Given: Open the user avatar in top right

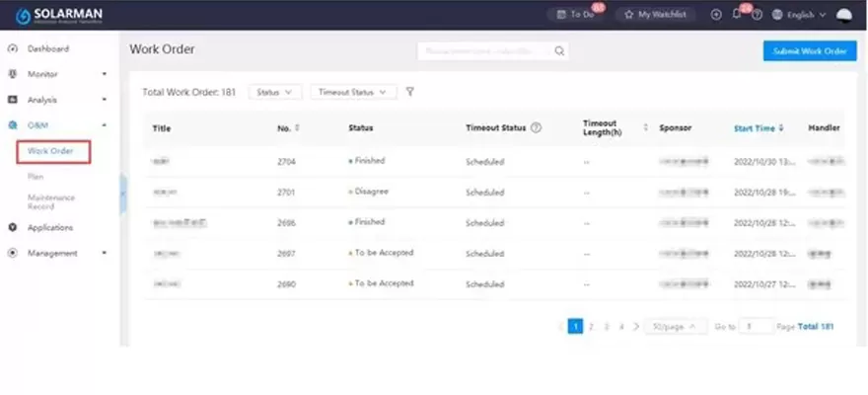Looking at the screenshot, I should pos(844,15).
